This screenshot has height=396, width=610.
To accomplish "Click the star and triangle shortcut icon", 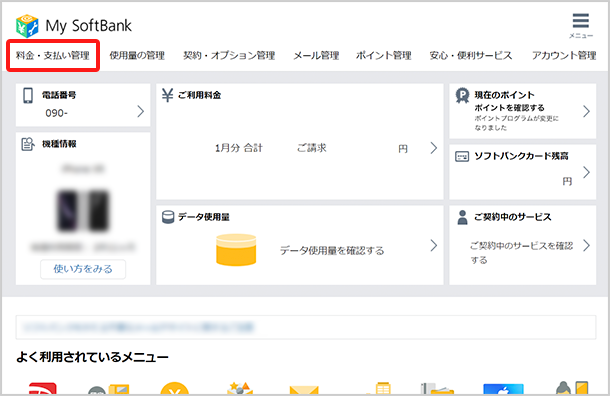I will click(240, 389).
